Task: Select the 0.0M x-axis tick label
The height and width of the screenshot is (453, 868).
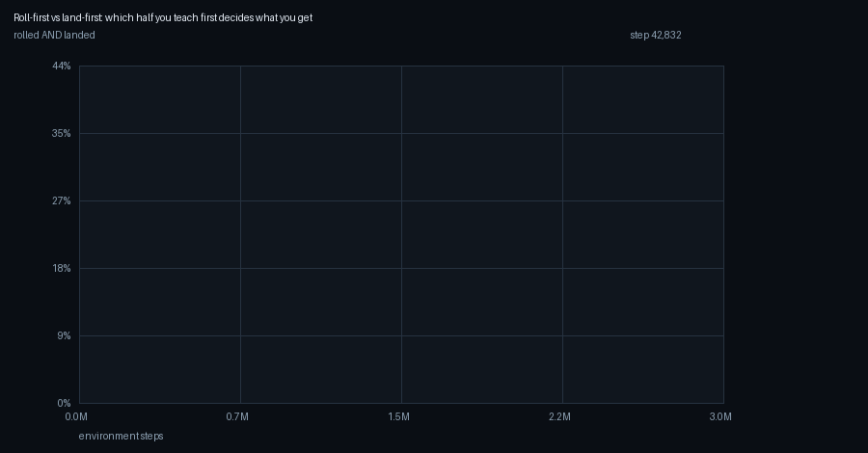Action: pyautogui.click(x=76, y=416)
